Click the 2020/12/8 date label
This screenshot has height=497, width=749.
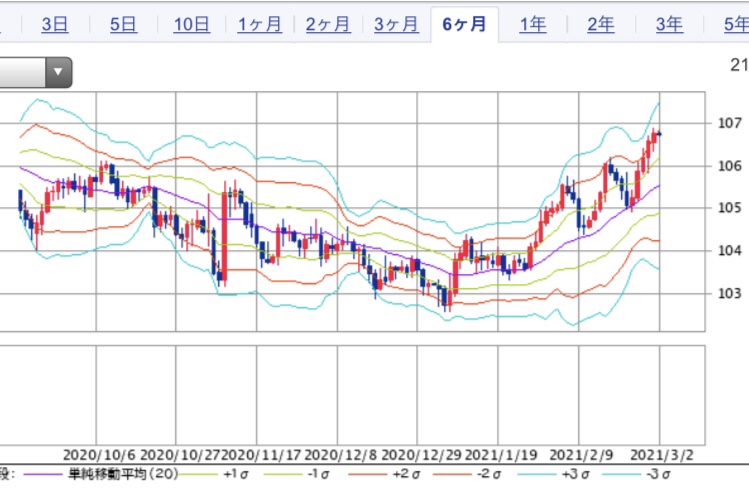341,455
